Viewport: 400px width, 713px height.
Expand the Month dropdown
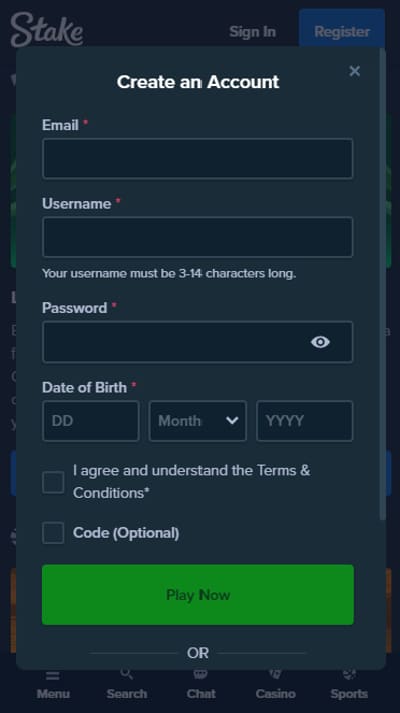(198, 421)
